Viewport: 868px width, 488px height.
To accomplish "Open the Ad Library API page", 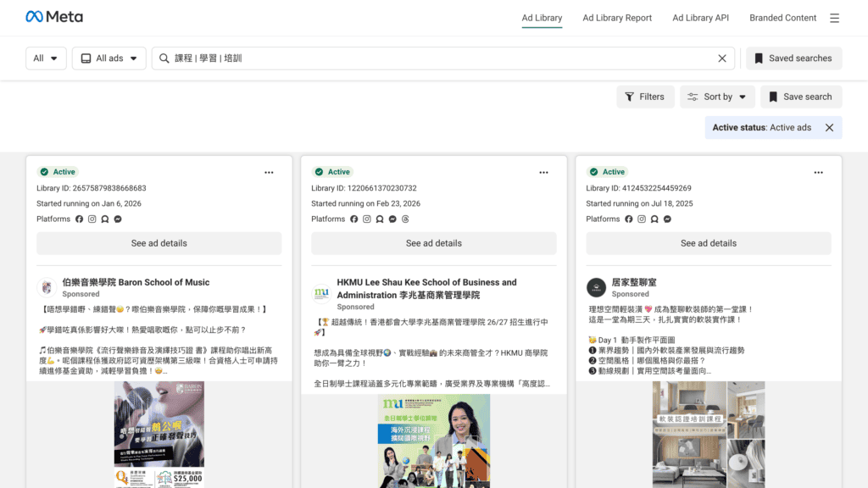I will click(x=700, y=17).
